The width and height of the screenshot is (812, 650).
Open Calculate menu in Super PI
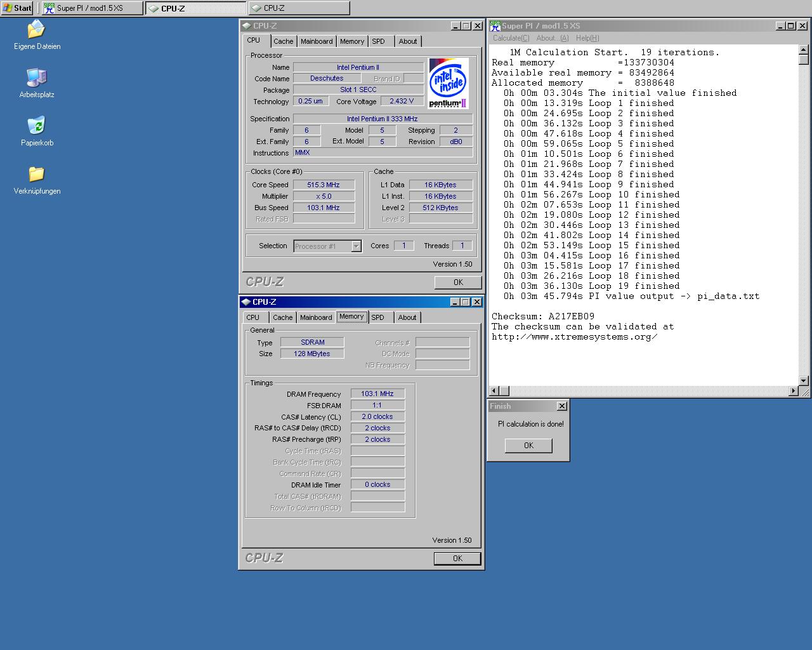point(511,38)
